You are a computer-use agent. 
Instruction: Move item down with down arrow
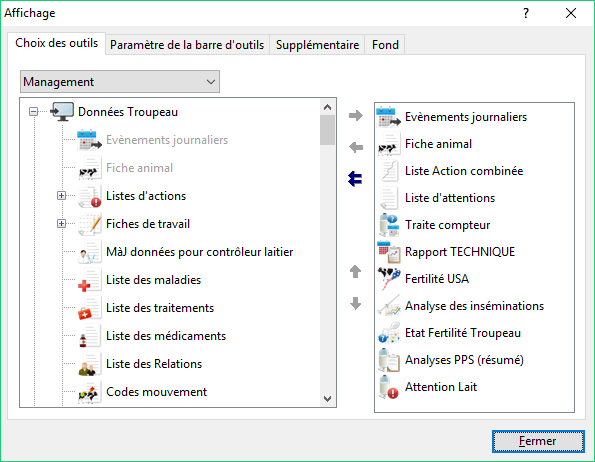click(355, 303)
